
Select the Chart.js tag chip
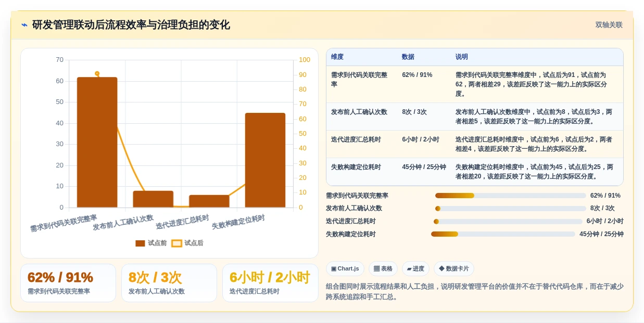[345, 268]
